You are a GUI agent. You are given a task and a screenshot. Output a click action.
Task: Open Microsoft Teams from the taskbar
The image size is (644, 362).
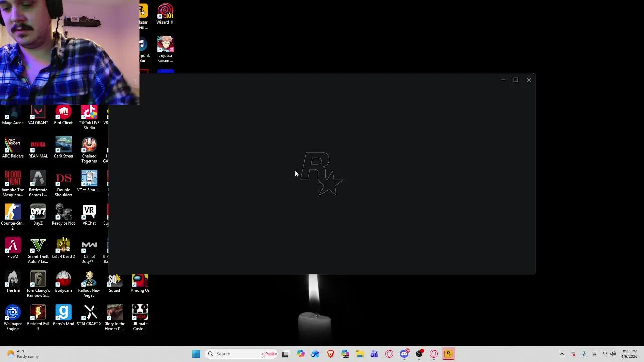(x=374, y=354)
